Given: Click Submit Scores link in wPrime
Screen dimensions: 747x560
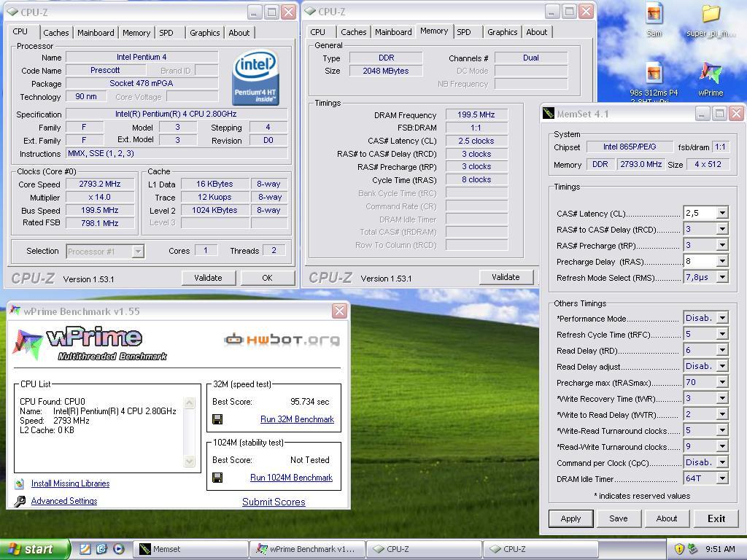Looking at the screenshot, I should coord(274,502).
